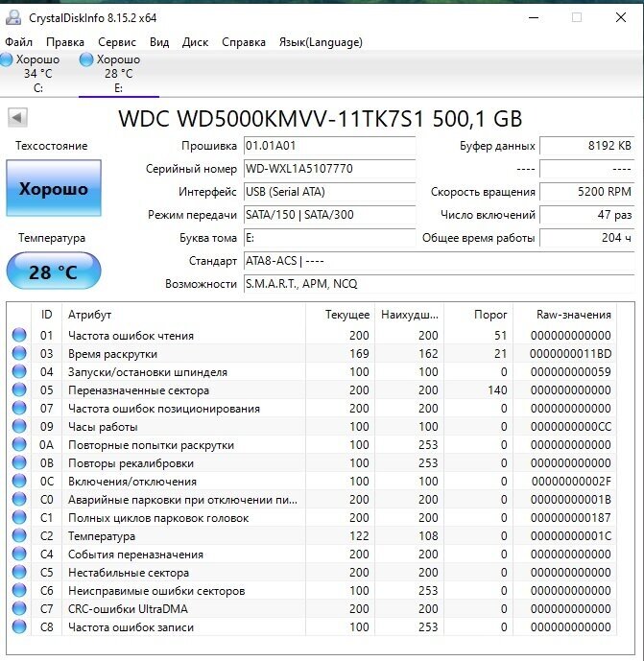644x661 pixels.
Task: Click the CrystalDiskInfo app icon in title bar
Action: point(13,17)
